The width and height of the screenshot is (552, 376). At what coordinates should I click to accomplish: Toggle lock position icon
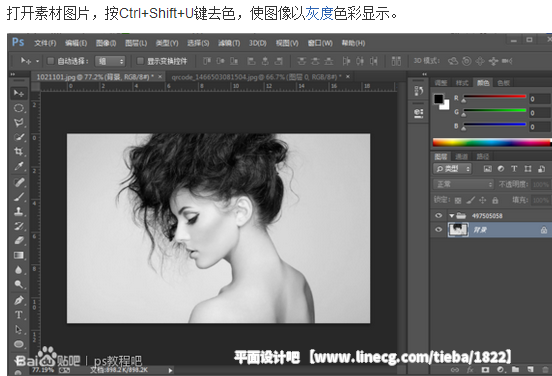point(483,200)
